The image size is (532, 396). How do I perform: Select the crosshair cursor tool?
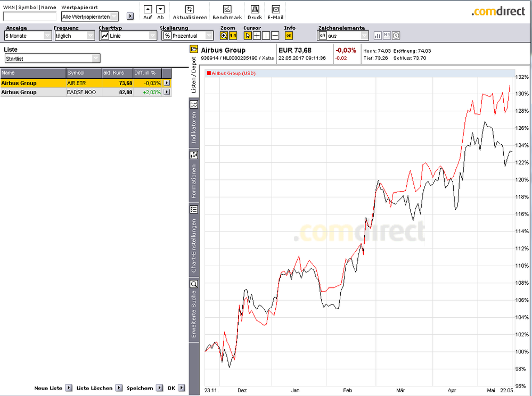(x=257, y=36)
